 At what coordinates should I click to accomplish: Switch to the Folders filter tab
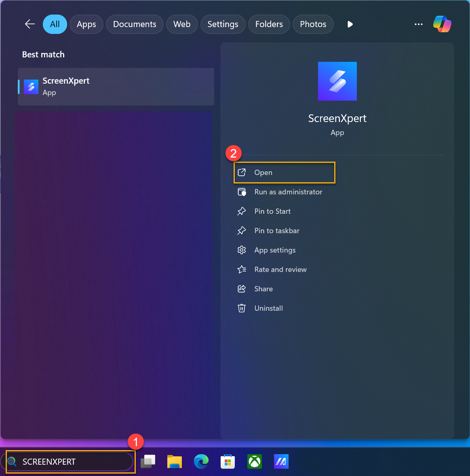coord(269,24)
